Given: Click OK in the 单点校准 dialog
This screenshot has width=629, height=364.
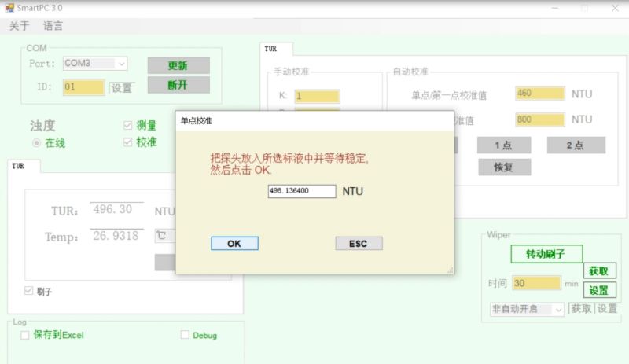Looking at the screenshot, I should click(234, 243).
